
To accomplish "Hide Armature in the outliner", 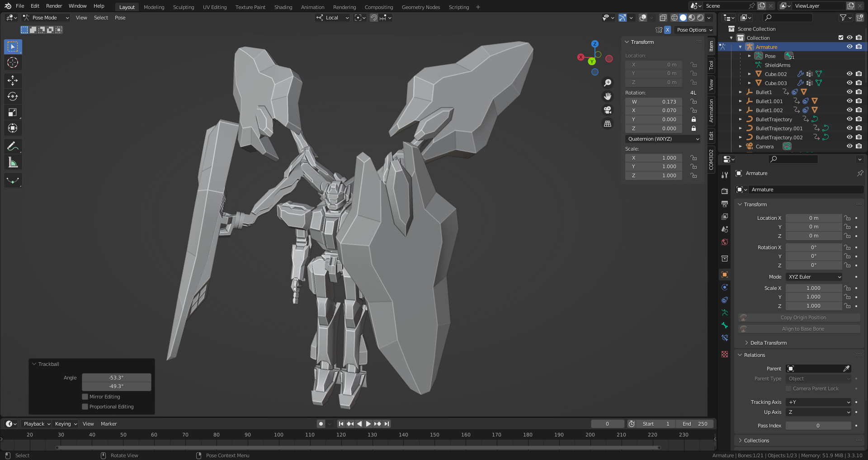I will (849, 47).
